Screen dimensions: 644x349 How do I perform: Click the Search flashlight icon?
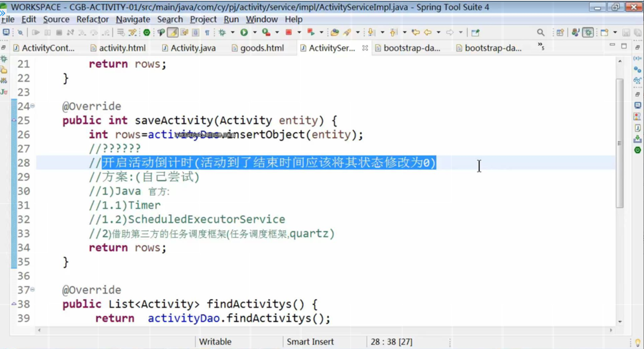click(x=347, y=32)
